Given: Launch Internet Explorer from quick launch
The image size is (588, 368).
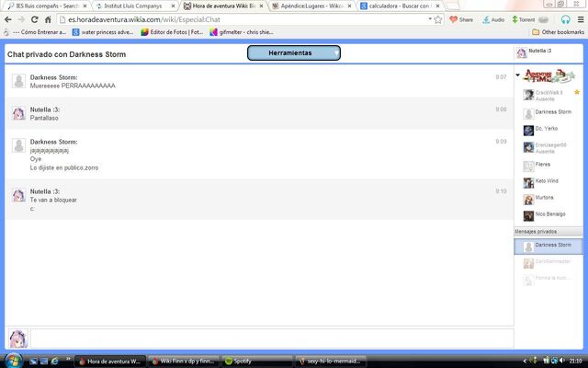Looking at the screenshot, I should 55,361.
